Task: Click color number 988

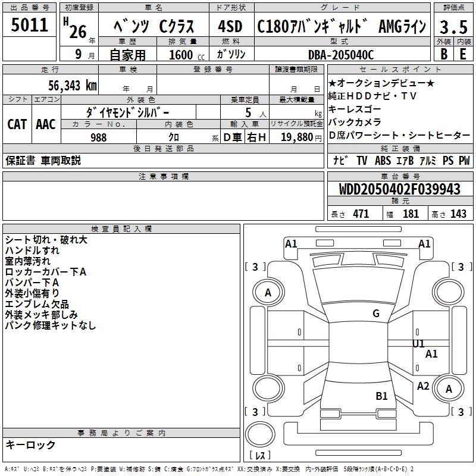Action: tap(98, 137)
